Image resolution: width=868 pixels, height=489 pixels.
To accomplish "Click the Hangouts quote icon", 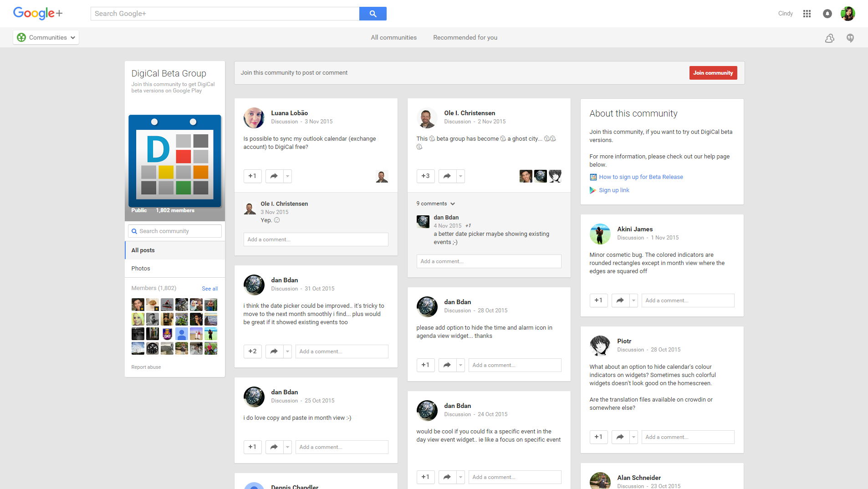I will click(850, 38).
